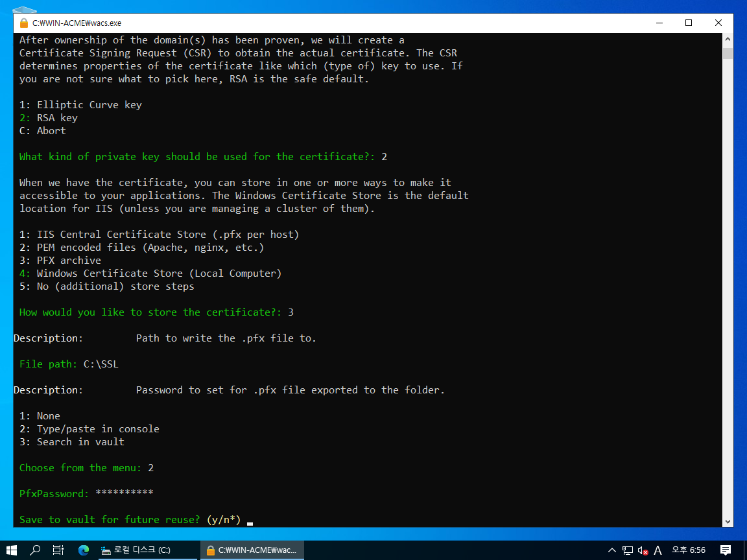This screenshot has width=747, height=560.
Task: Click the console scrollbar up arrow
Action: tap(728, 39)
